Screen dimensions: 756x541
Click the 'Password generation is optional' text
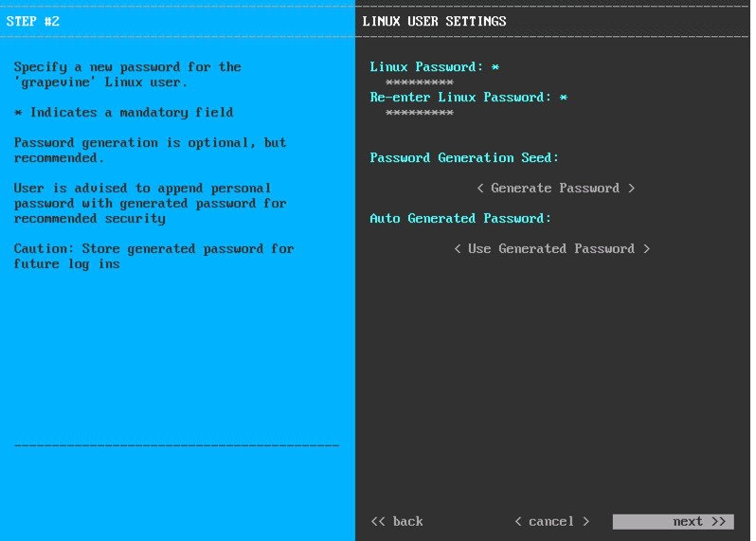(150, 151)
